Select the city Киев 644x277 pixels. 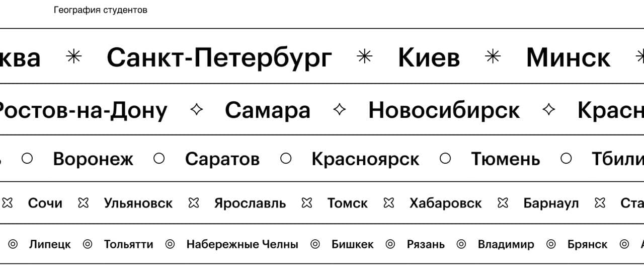point(429,57)
